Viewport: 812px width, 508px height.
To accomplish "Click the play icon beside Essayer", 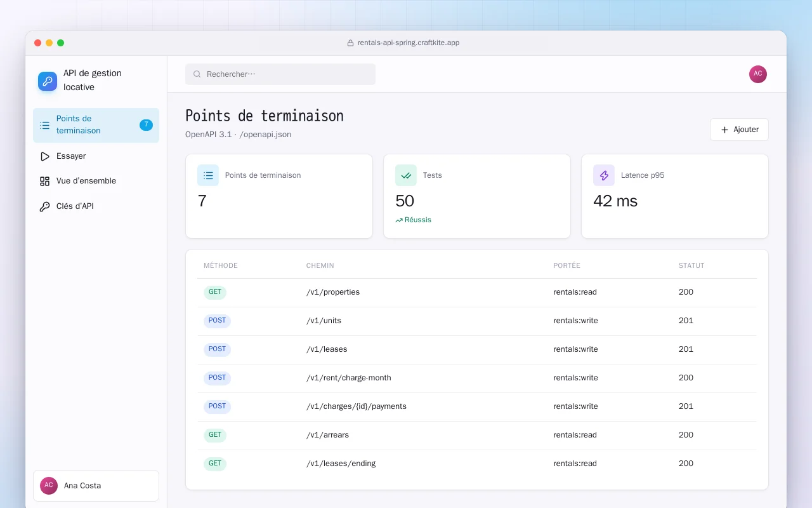I will pyautogui.click(x=44, y=156).
